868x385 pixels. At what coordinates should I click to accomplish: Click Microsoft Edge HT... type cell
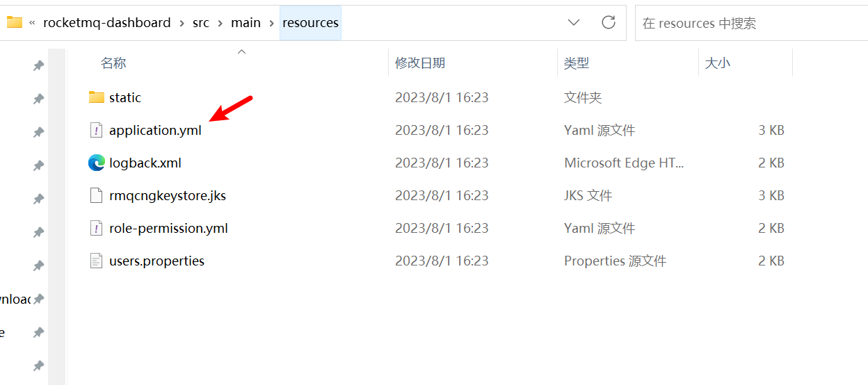pos(624,163)
